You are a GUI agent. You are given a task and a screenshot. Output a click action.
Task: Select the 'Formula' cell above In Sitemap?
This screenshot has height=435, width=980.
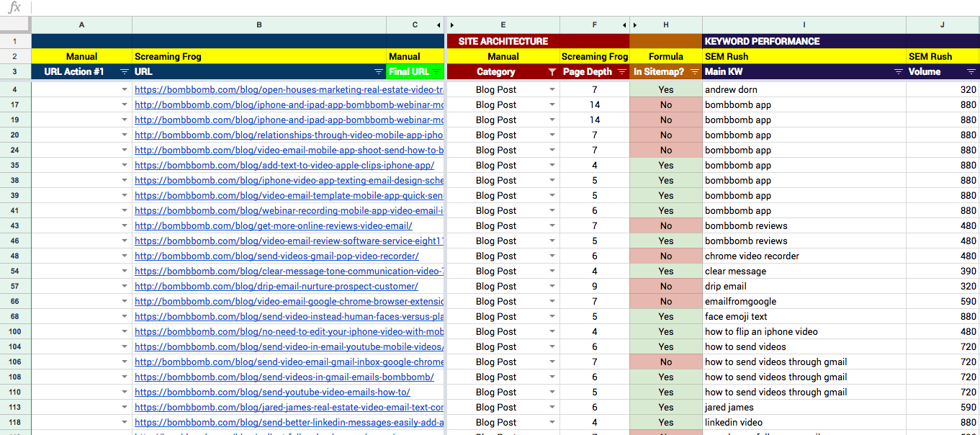[666, 57]
